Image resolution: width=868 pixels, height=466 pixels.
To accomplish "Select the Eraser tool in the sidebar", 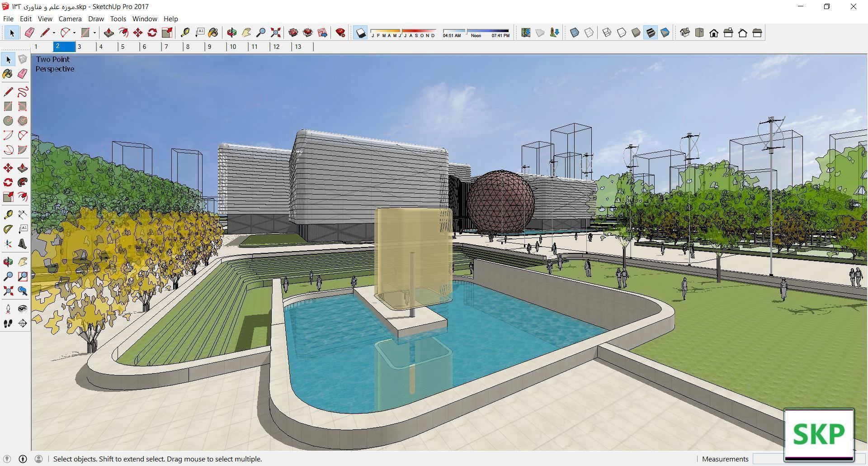I will click(x=22, y=74).
